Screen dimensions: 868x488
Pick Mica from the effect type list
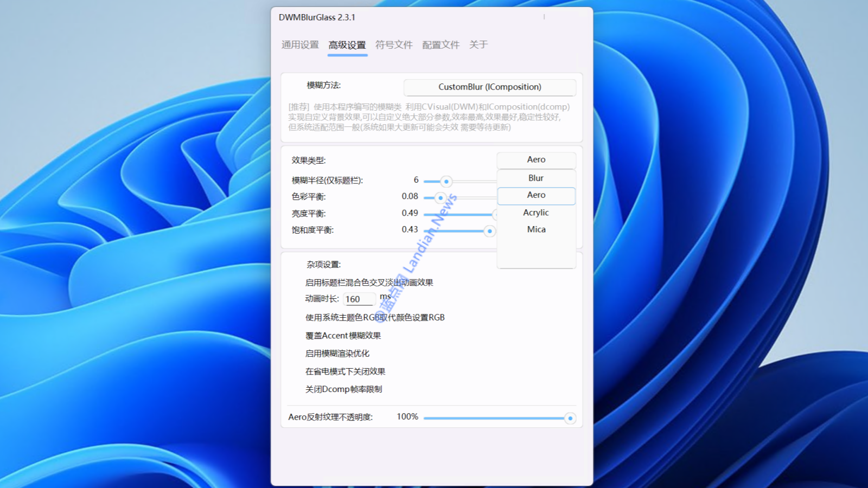pyautogui.click(x=536, y=230)
